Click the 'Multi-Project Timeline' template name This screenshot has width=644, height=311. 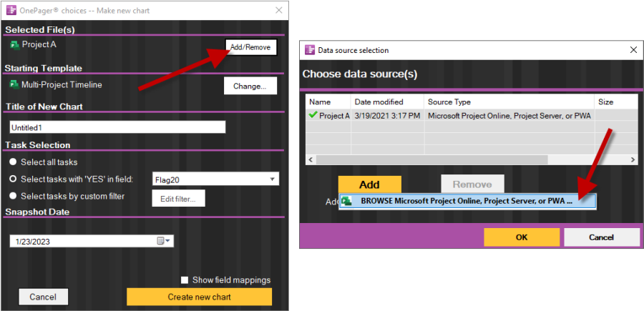[62, 85]
